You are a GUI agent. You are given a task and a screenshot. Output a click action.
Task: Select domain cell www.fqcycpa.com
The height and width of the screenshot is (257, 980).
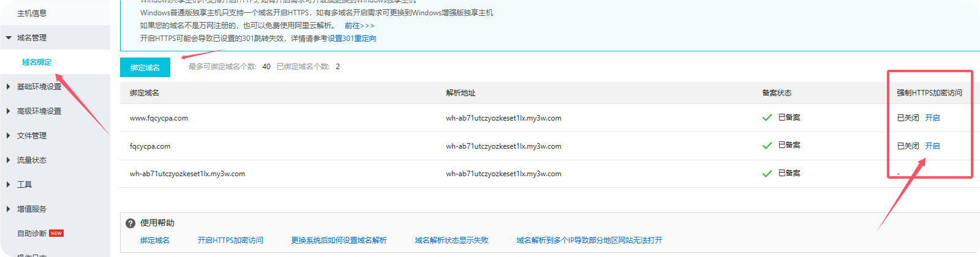coord(159,118)
